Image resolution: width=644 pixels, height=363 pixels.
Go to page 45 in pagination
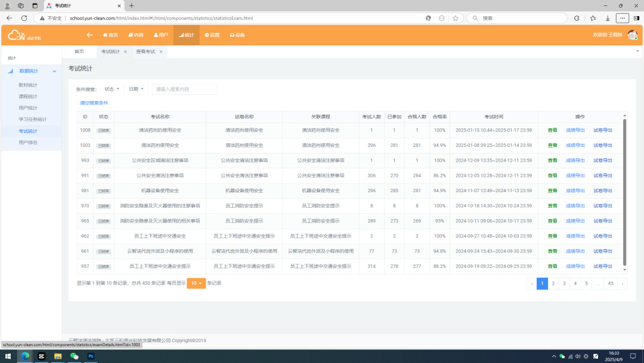point(611,284)
